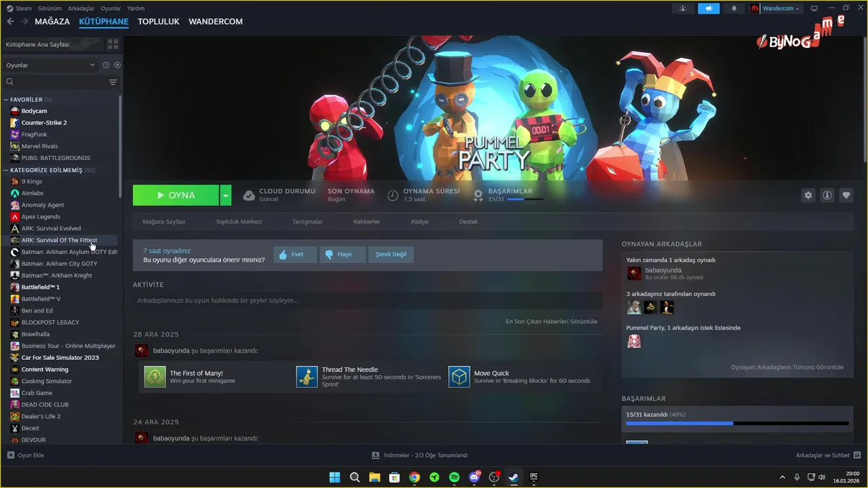Click the plus icon beside Oyun Ekle
Screen dimensions: 868x488
click(x=10, y=455)
